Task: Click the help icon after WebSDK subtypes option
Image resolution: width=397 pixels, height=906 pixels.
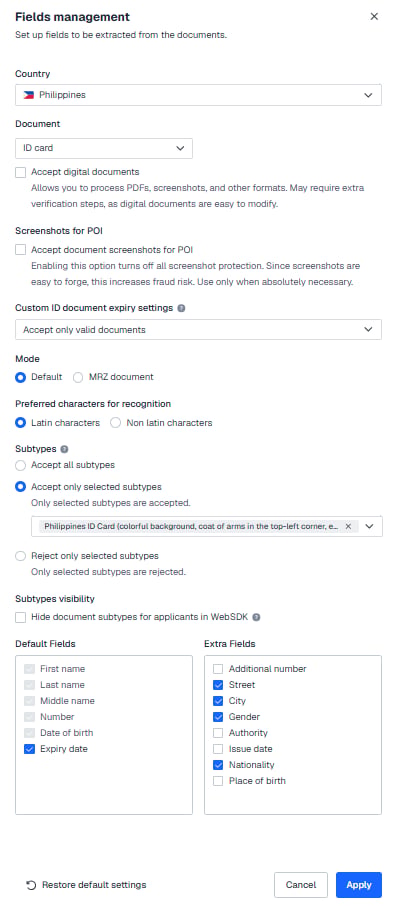Action: pyautogui.click(x=257, y=617)
